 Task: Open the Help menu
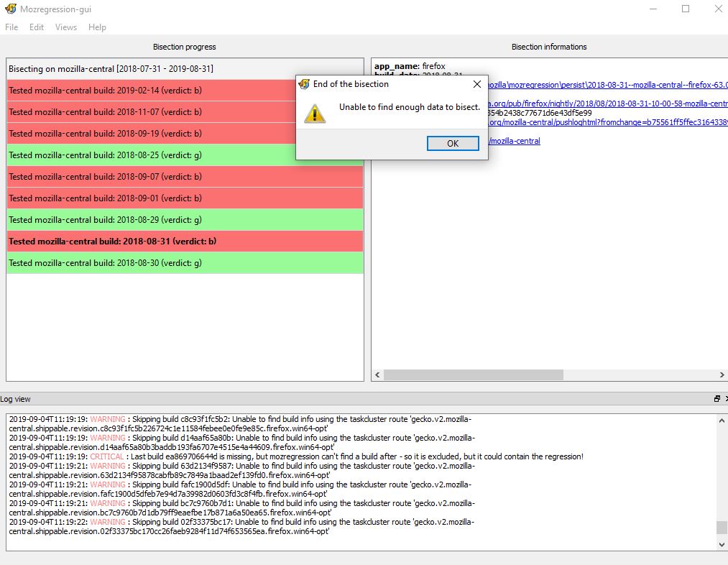pyautogui.click(x=97, y=27)
